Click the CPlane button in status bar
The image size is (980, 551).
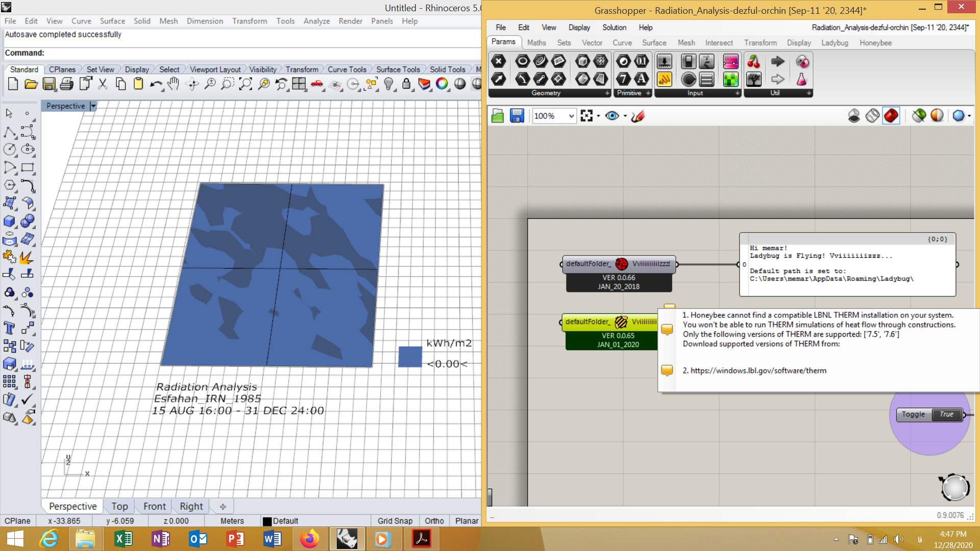[17, 521]
